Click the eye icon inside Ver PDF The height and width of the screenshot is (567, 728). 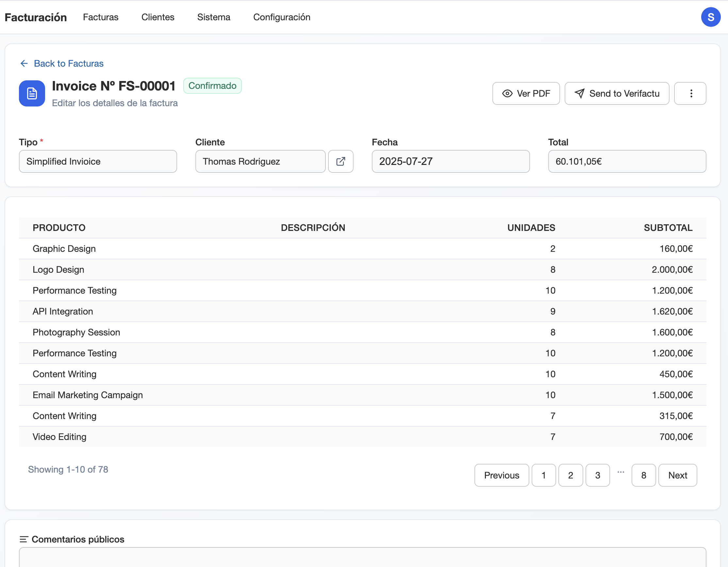(507, 94)
